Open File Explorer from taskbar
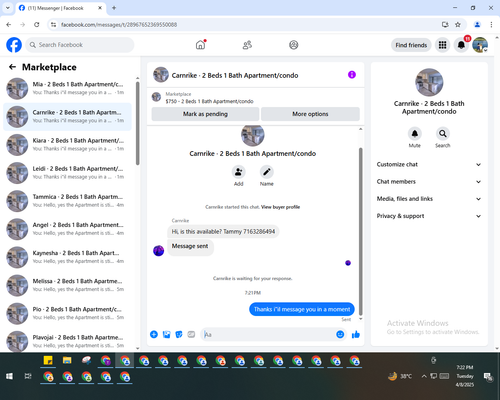This screenshot has height=400, width=500. (x=67, y=360)
